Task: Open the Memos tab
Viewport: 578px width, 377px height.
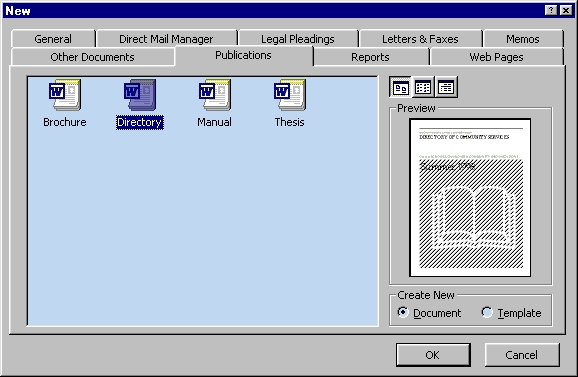Action: [523, 39]
